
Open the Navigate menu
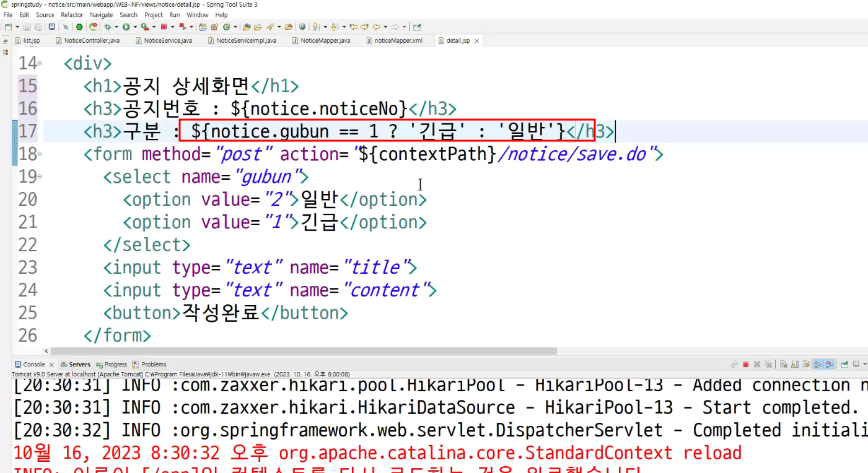[102, 15]
